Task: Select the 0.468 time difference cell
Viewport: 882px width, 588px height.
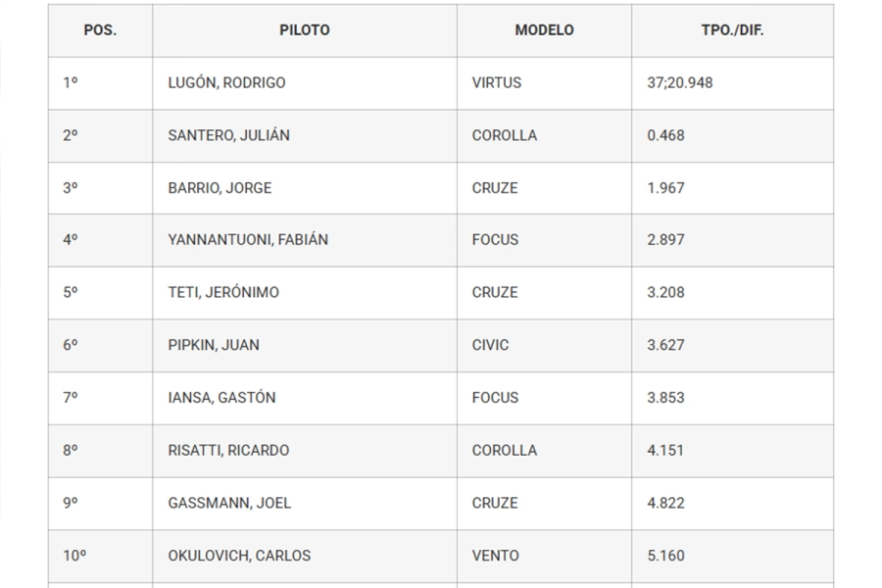Action: pyautogui.click(x=665, y=136)
